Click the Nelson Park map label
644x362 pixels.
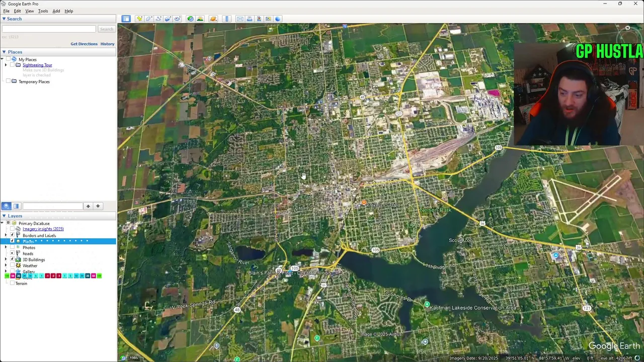[435, 210]
